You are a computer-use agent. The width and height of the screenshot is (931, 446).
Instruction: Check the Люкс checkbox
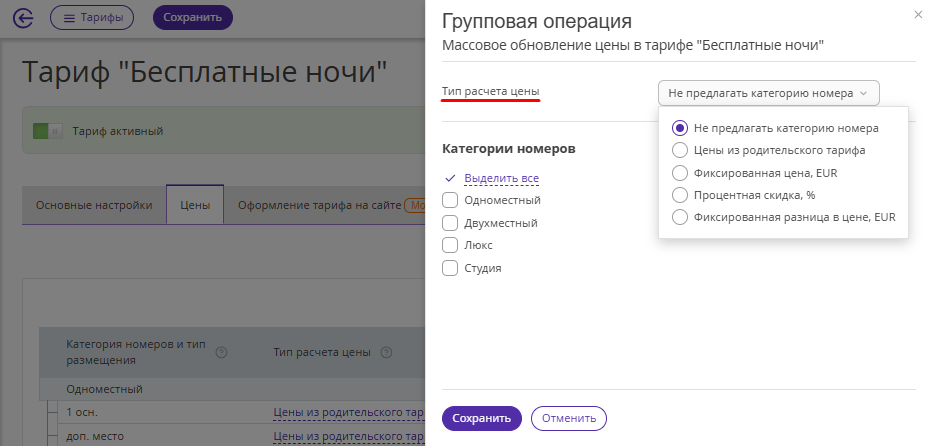tap(450, 245)
